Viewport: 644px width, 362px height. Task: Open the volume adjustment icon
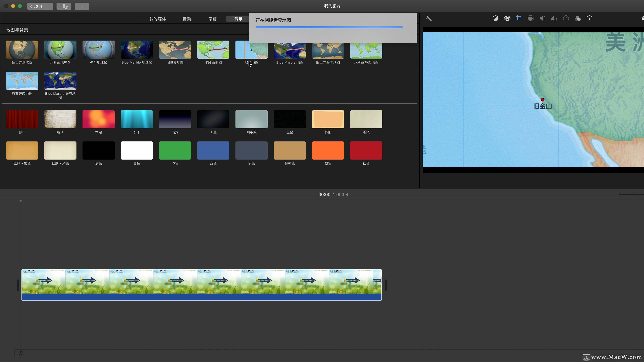point(542,18)
